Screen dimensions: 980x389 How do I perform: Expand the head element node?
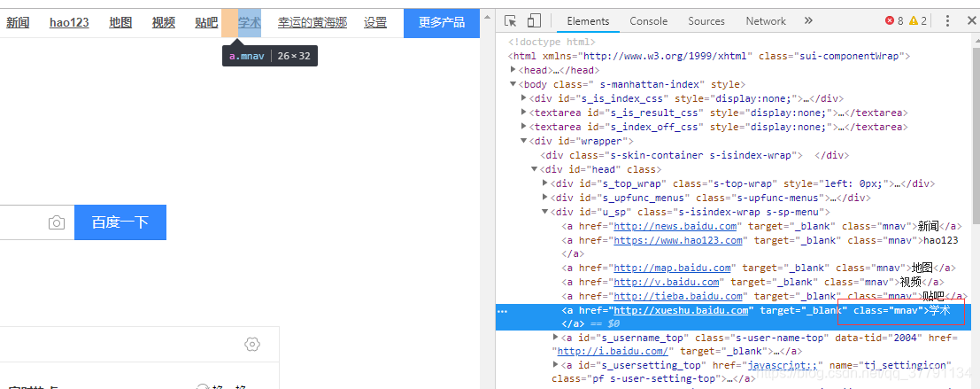click(513, 70)
